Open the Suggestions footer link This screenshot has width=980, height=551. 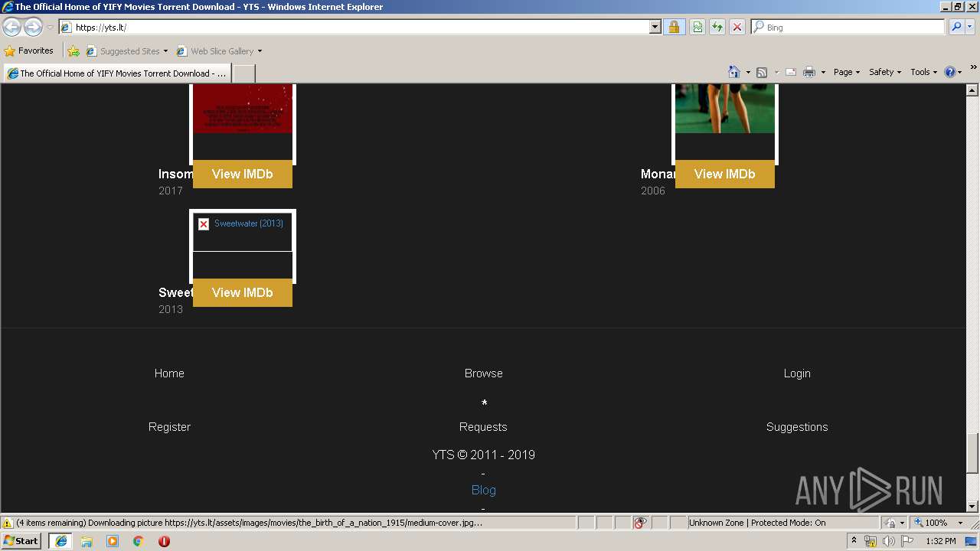click(797, 427)
